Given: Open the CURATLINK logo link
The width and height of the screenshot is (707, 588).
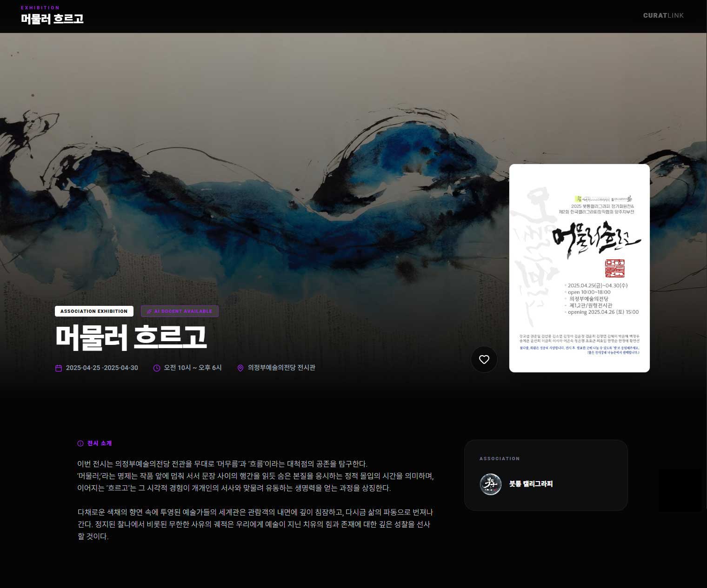Looking at the screenshot, I should [x=663, y=15].
